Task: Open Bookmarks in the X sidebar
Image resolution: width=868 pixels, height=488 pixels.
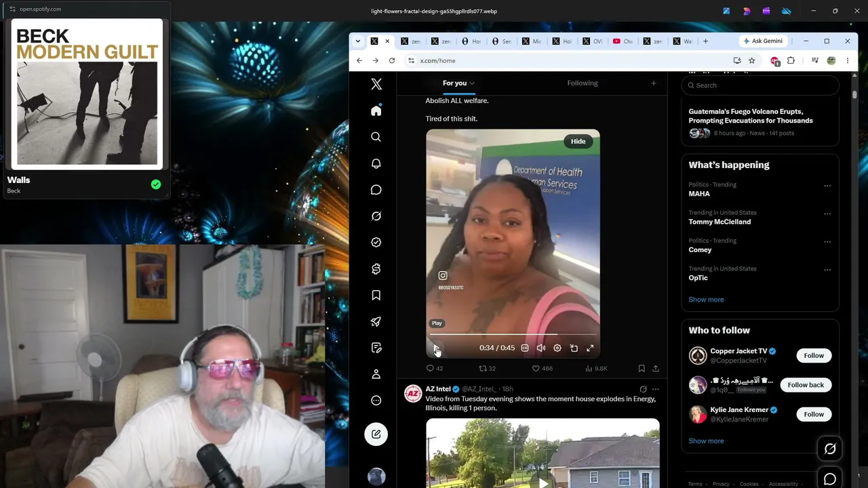Action: click(x=376, y=296)
